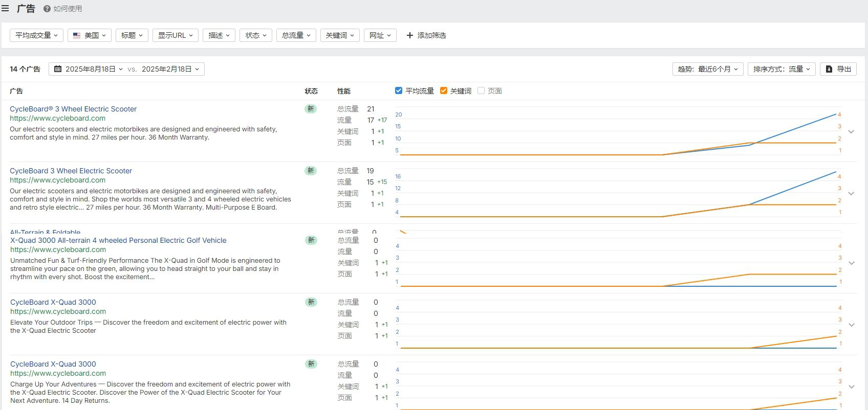Click the US flag country icon
The width and height of the screenshot is (868, 410).
(x=77, y=35)
